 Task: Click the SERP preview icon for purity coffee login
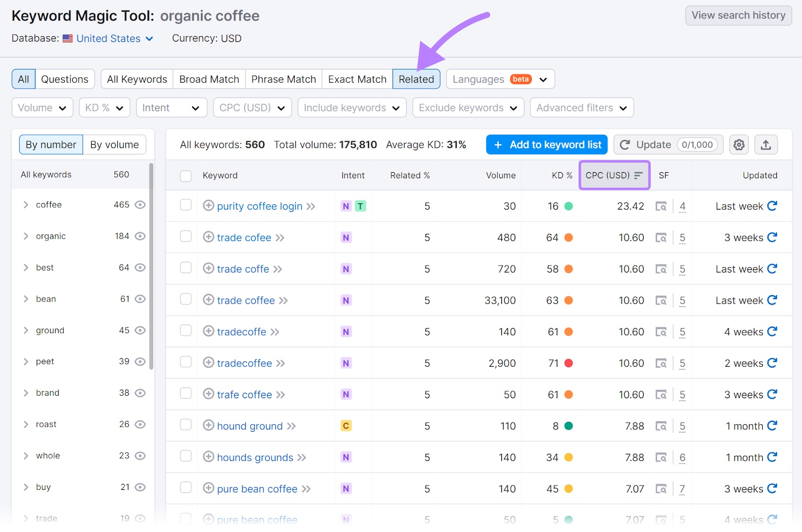662,206
